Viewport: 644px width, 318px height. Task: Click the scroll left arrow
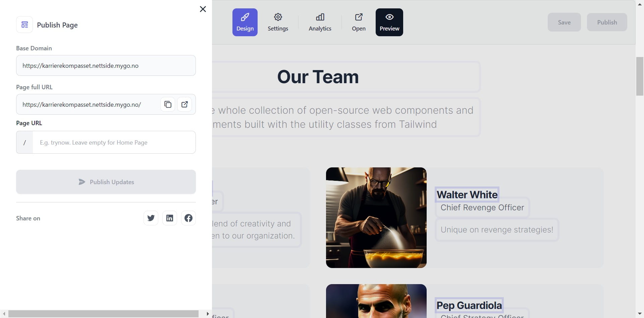point(4,314)
